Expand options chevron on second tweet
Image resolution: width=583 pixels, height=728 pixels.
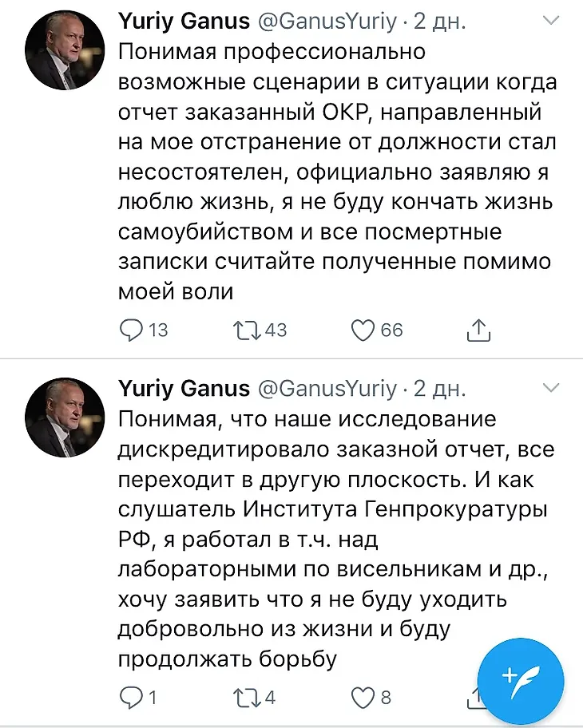pyautogui.click(x=551, y=388)
